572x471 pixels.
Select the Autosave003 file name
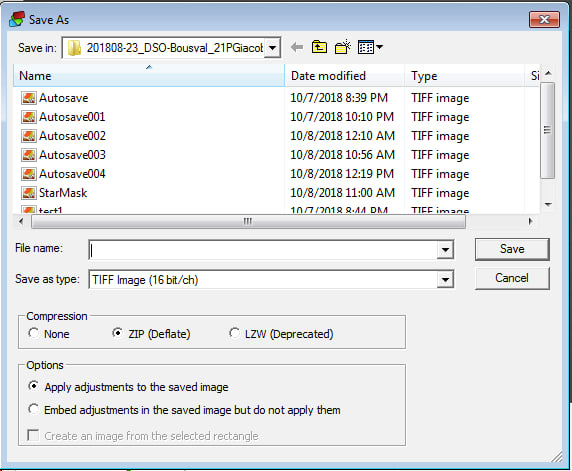point(72,155)
